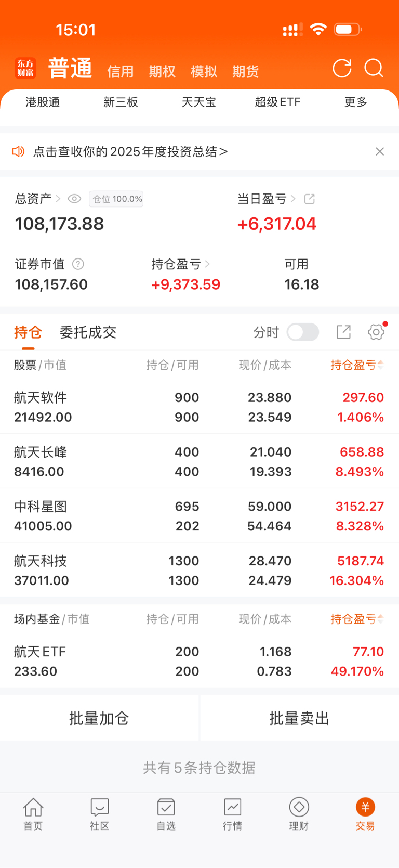The height and width of the screenshot is (868, 399).
Task: Tap the refresh icon in the header
Action: click(342, 68)
